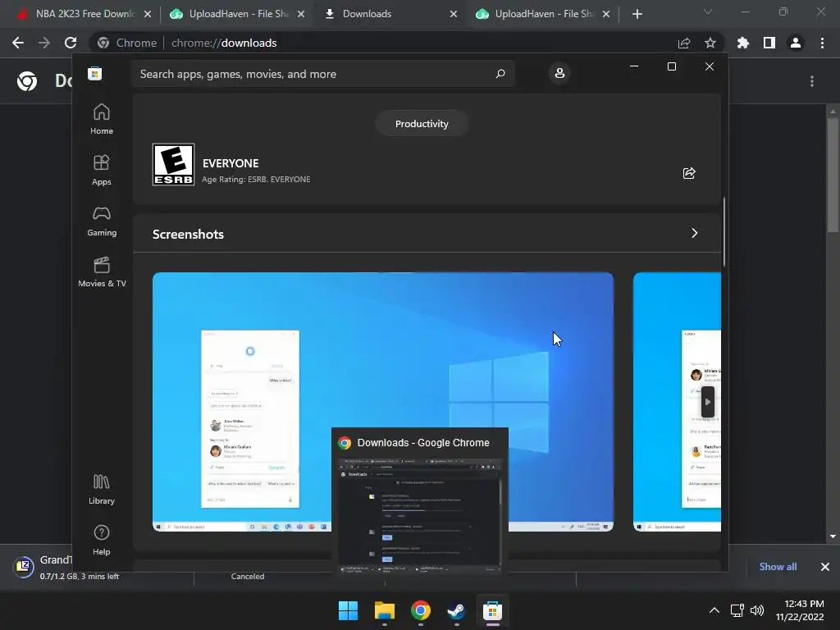Screen dimensions: 840x630
Task: Click the Store window scrollbar
Action: (724, 231)
